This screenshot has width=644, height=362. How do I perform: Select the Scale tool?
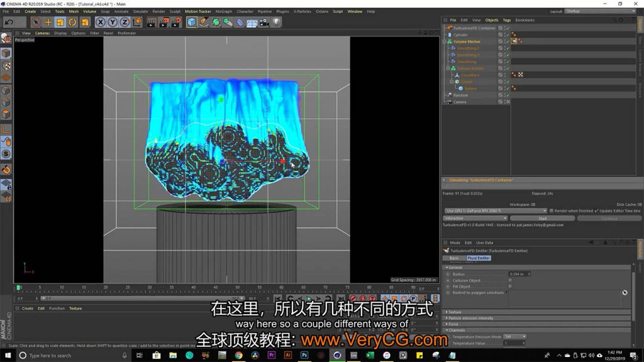[x=60, y=22]
